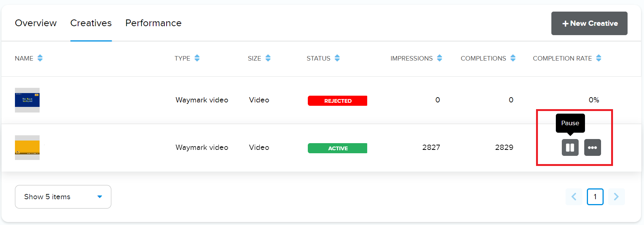
Task: Click the Video size in active row
Action: point(259,147)
